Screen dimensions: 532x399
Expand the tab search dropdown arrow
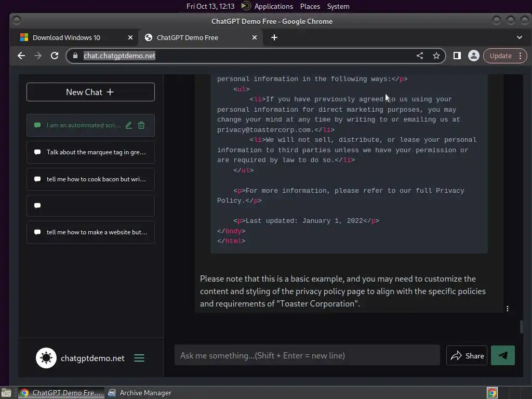[520, 37]
